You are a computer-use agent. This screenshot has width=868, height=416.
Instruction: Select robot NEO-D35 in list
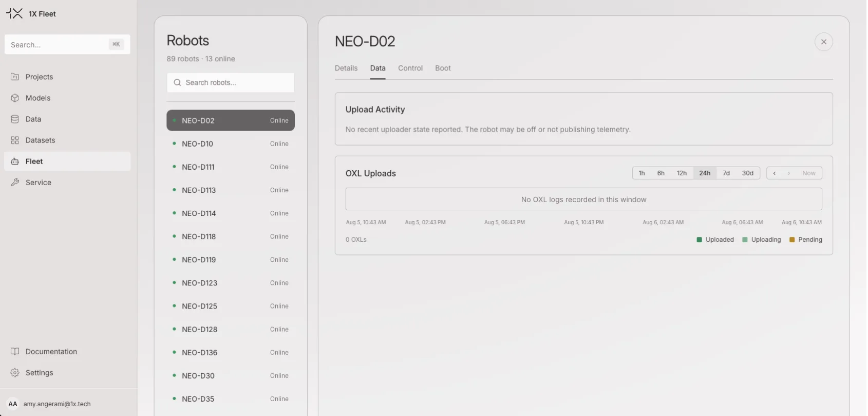[231, 399]
